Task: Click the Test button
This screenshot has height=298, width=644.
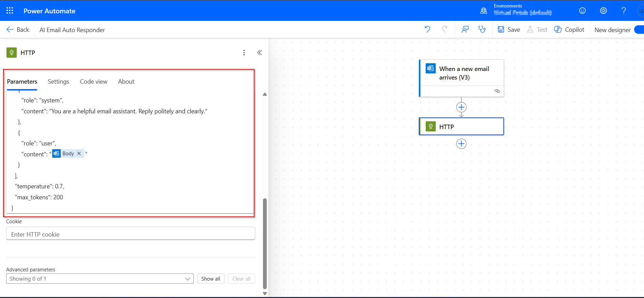Action: coord(537,30)
